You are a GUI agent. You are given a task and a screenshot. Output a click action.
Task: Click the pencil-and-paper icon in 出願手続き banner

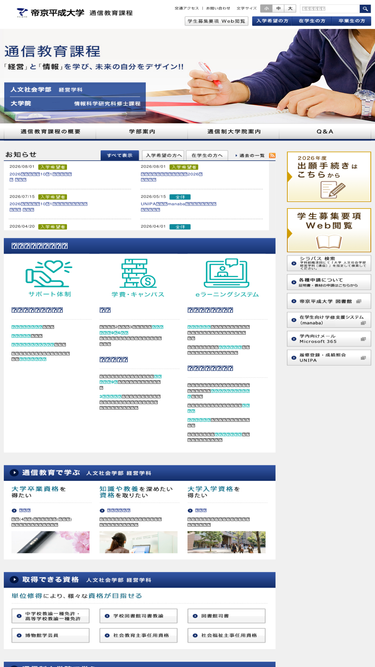click(x=332, y=189)
